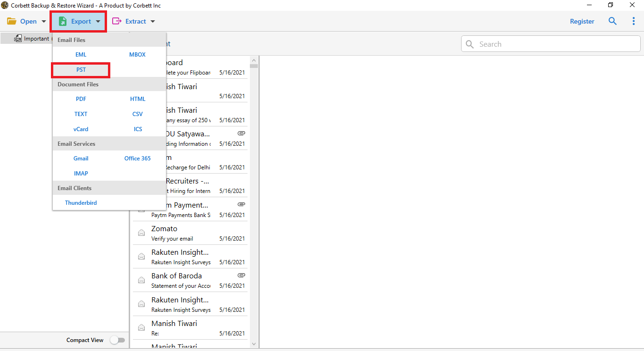Open the three-dot more options menu

pyautogui.click(x=634, y=21)
